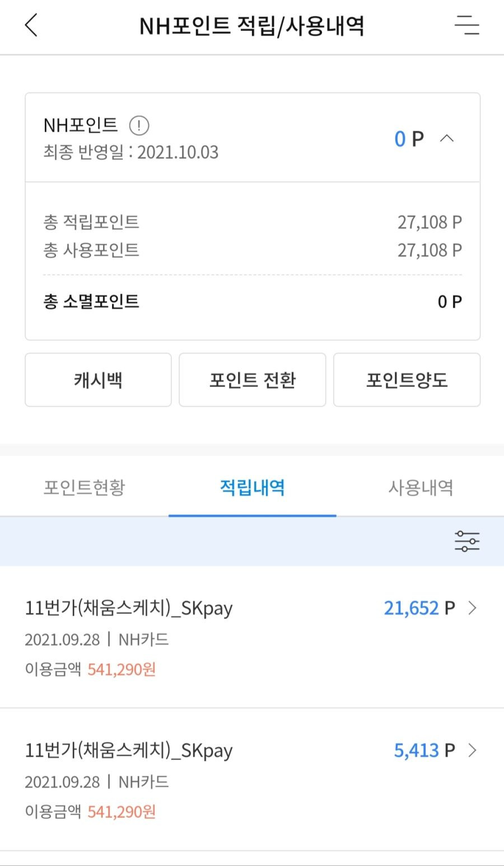Open the first 11번가(채움스케치)_SKpay entry title
504x866 pixels.
[129, 608]
